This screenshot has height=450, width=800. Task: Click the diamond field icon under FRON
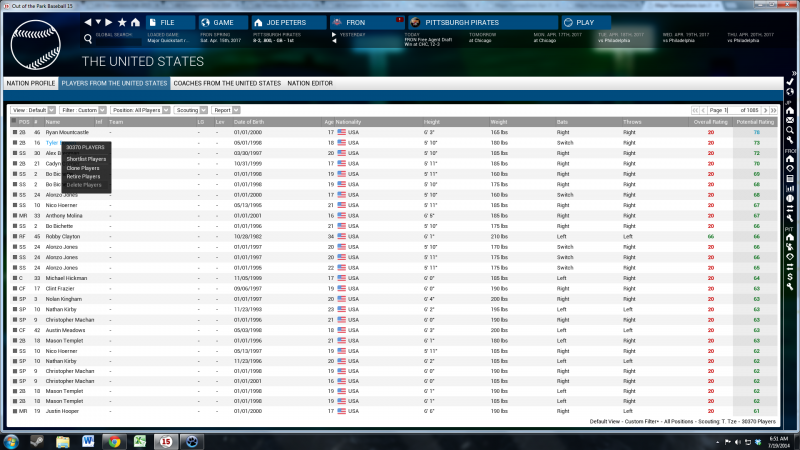pyautogui.click(x=790, y=168)
